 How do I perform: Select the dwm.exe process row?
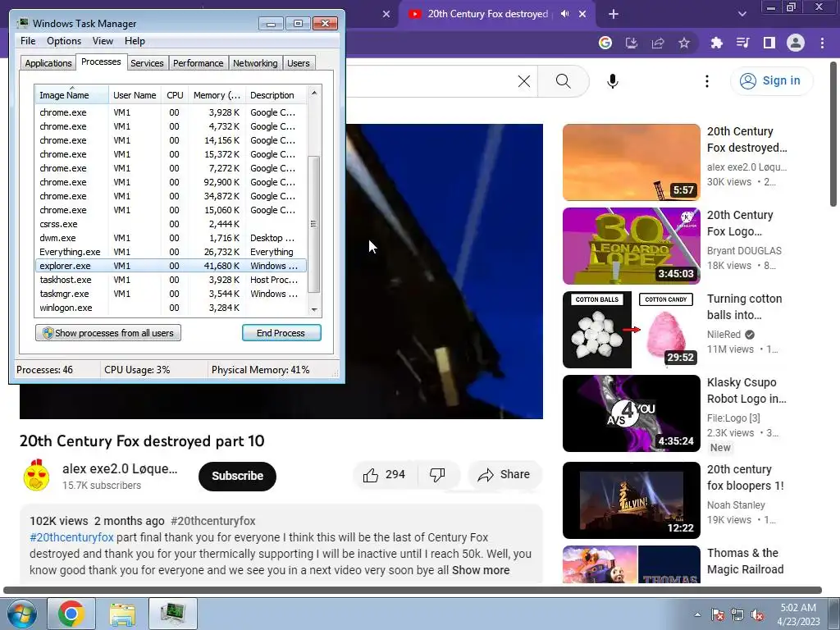tap(171, 238)
